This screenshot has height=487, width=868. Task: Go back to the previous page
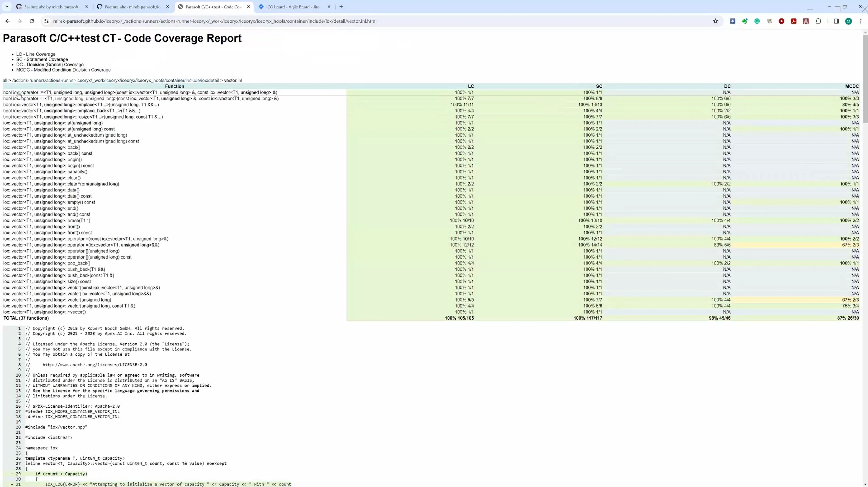click(x=7, y=21)
